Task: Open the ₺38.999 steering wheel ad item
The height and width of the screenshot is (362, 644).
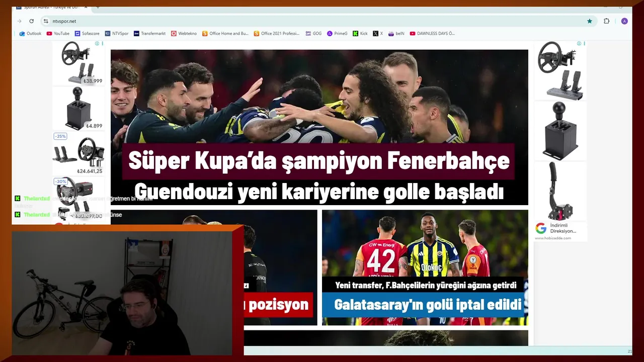Action: click(x=78, y=63)
